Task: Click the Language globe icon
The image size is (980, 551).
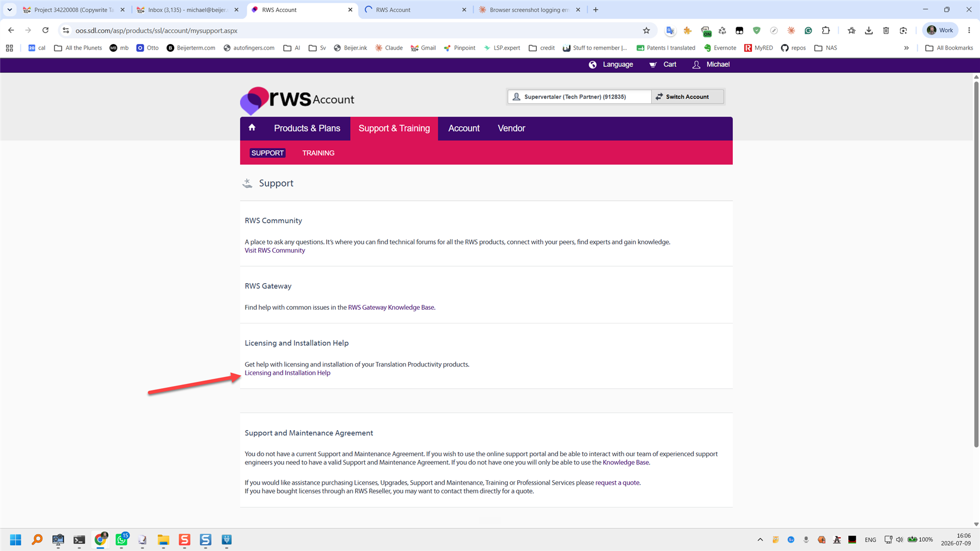Action: [592, 65]
